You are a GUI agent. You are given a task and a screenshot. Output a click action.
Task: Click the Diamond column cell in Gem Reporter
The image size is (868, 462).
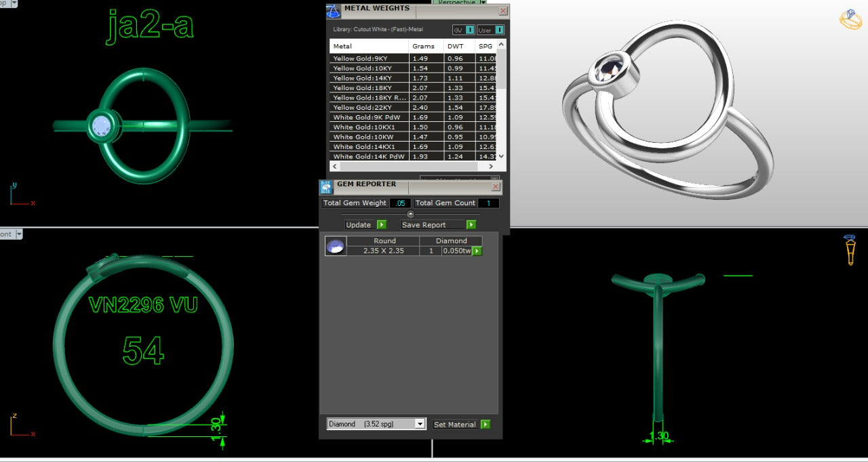pyautogui.click(x=451, y=241)
